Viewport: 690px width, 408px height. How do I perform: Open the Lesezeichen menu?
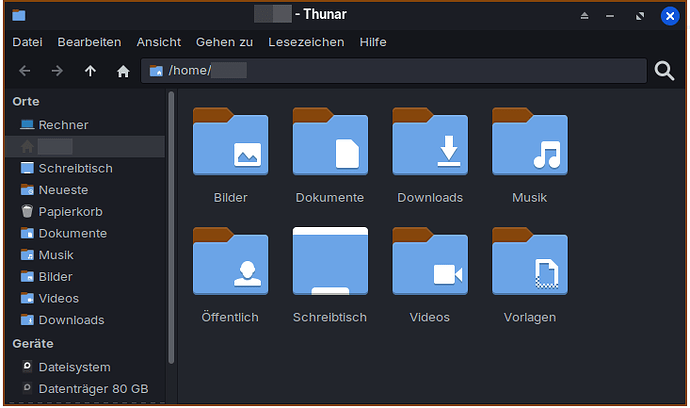point(306,42)
